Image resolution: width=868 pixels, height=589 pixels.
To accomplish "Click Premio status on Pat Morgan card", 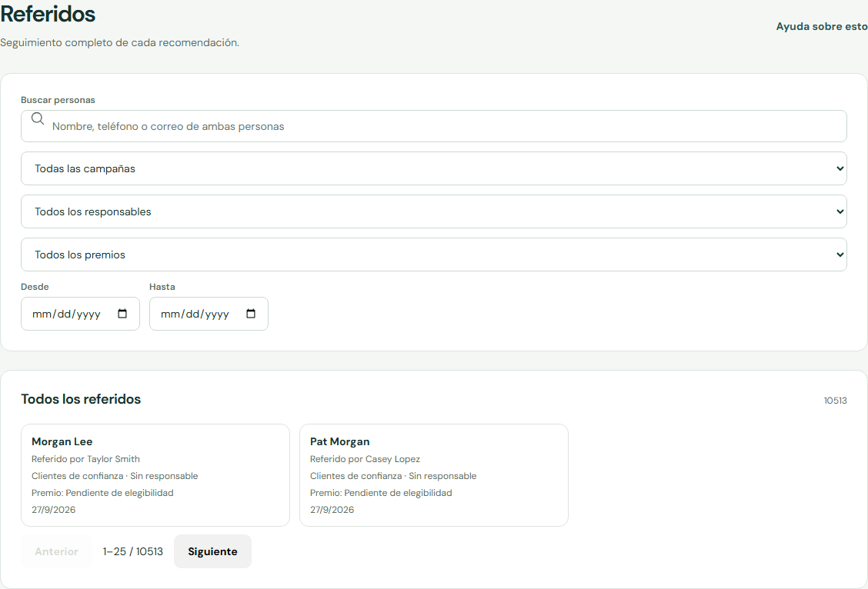I will [x=381, y=493].
